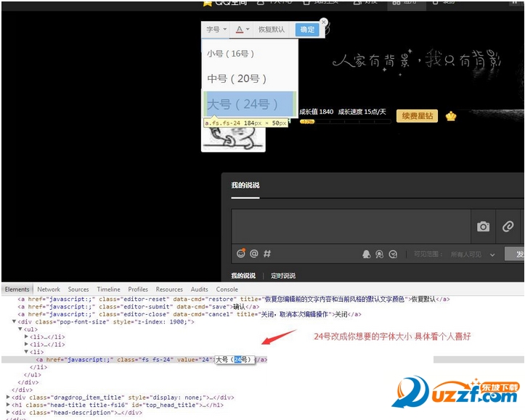Viewport: 525px width, 420px height.
Task: Click into the shuoshuo text box
Action: [x=351, y=226]
